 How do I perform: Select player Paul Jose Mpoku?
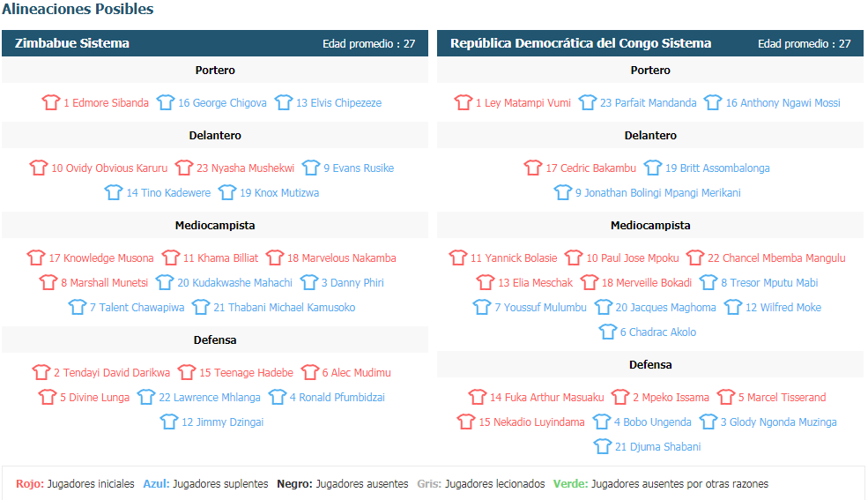(632, 258)
